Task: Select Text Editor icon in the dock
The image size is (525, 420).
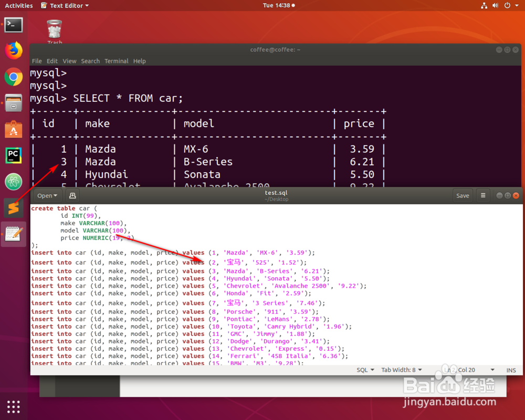Action: point(14,234)
